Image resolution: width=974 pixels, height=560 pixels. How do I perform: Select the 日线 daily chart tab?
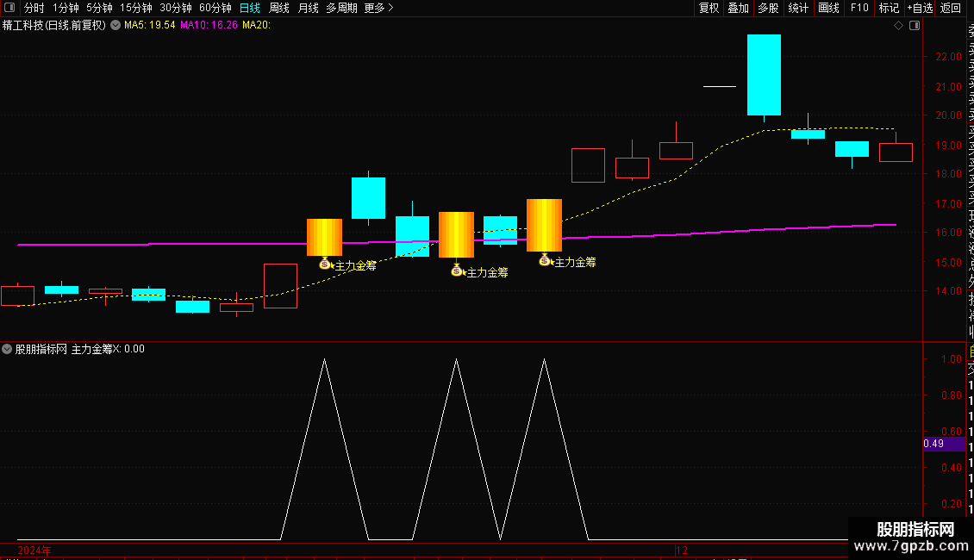click(250, 8)
